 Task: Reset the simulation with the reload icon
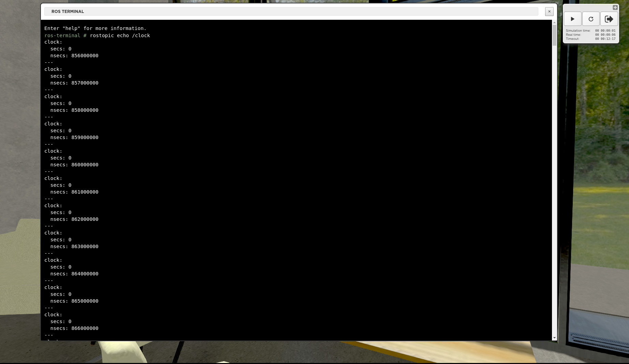point(591,19)
